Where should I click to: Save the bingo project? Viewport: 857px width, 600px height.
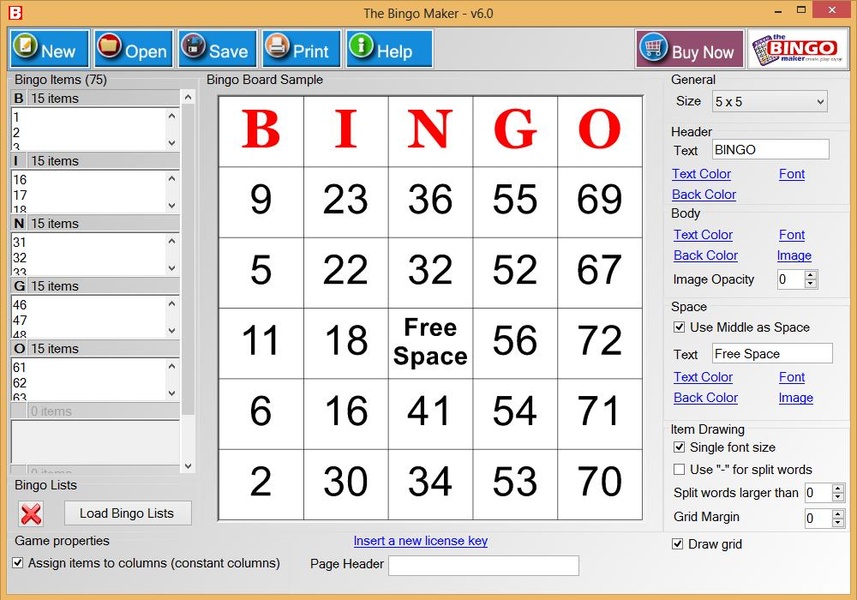pyautogui.click(x=218, y=50)
